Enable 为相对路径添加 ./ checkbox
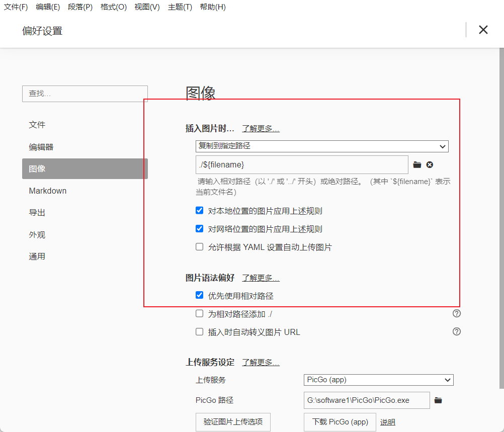Screen dimensions: 504x432 (199, 313)
